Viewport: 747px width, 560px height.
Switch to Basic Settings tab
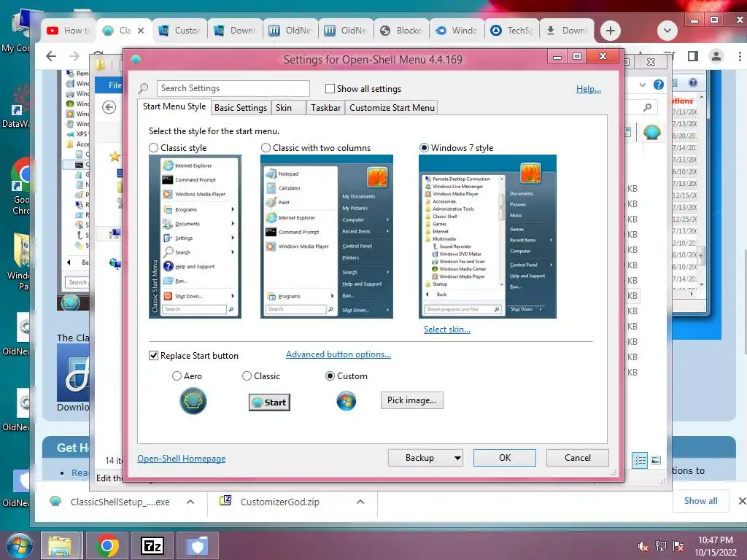241,108
